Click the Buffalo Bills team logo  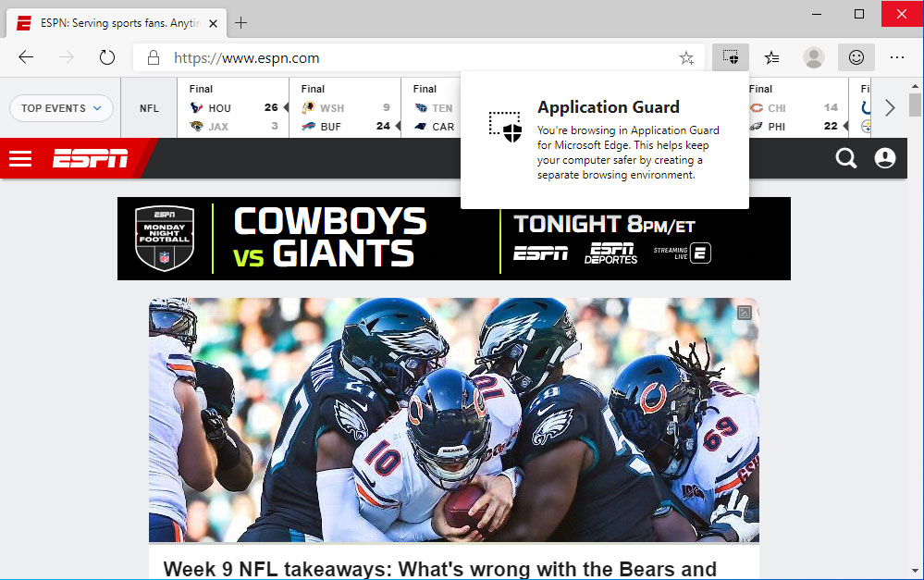click(308, 126)
